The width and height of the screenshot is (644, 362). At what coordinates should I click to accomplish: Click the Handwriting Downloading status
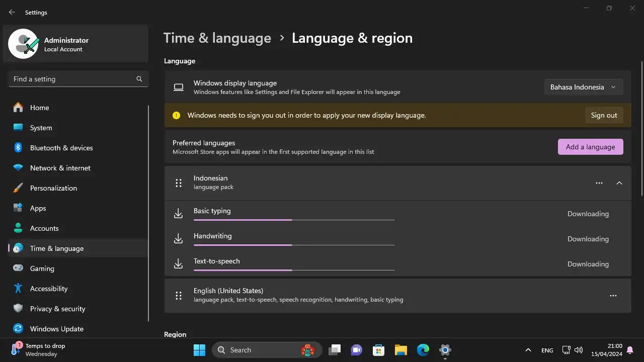(588, 239)
